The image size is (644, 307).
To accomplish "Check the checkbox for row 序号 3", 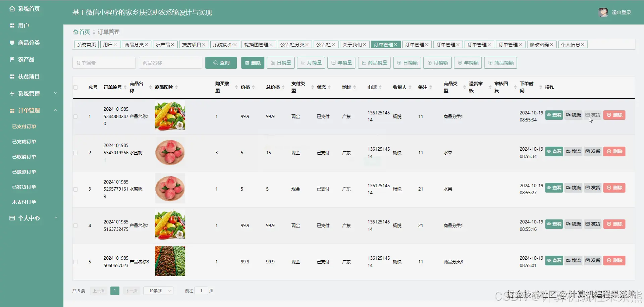I will [x=75, y=189].
